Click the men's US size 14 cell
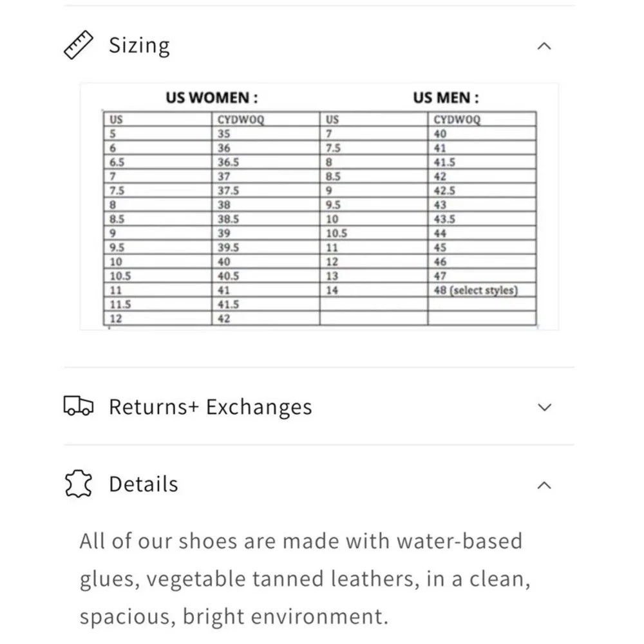Image resolution: width=644 pixels, height=644 pixels. coord(374,290)
